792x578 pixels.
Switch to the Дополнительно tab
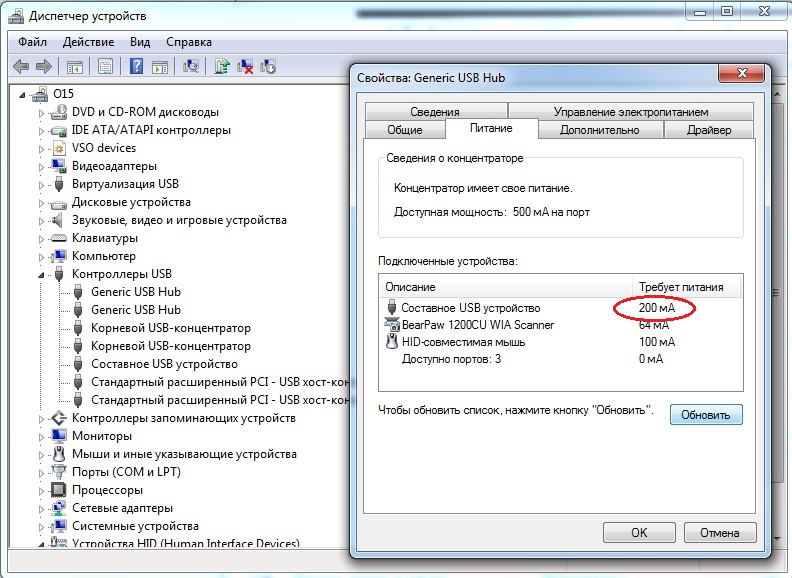coord(600,130)
